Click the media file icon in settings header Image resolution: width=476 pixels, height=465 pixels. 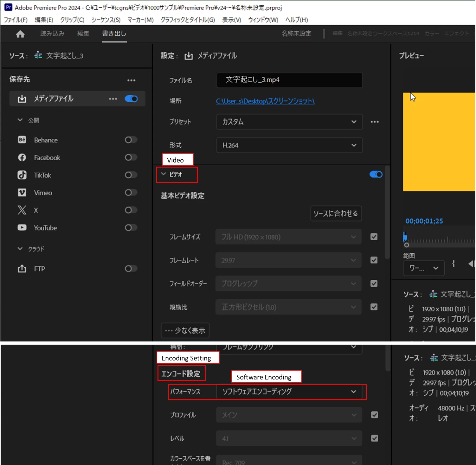[189, 56]
